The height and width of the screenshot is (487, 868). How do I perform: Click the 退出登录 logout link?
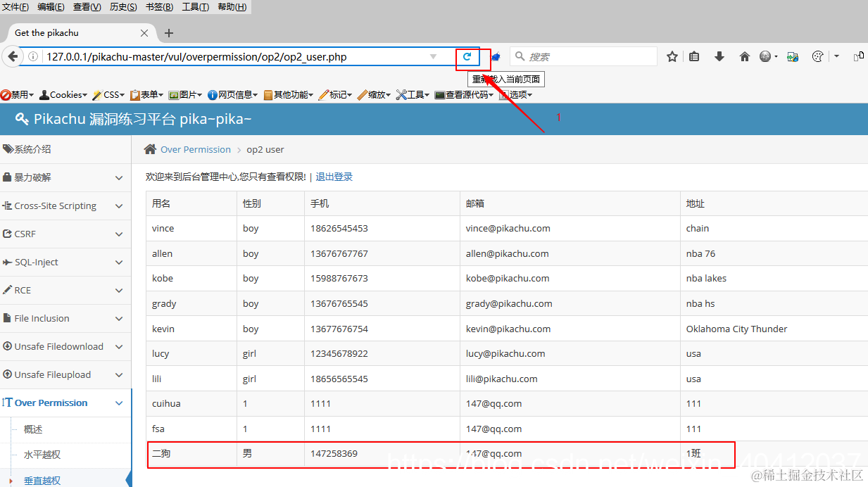point(334,177)
